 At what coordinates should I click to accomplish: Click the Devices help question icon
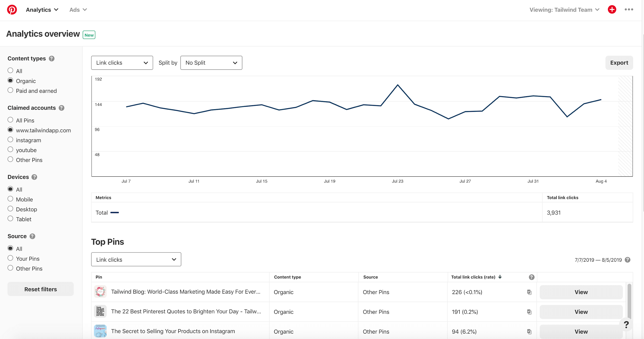[34, 177]
